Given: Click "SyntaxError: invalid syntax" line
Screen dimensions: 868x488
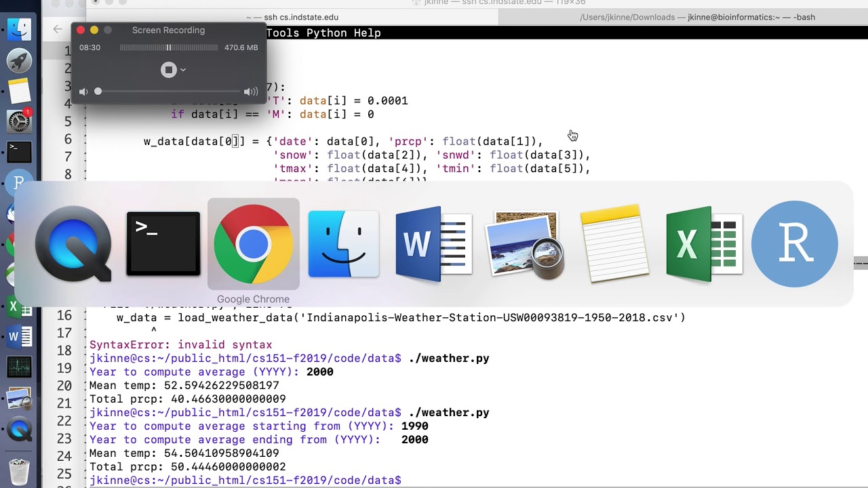Looking at the screenshot, I should (181, 344).
